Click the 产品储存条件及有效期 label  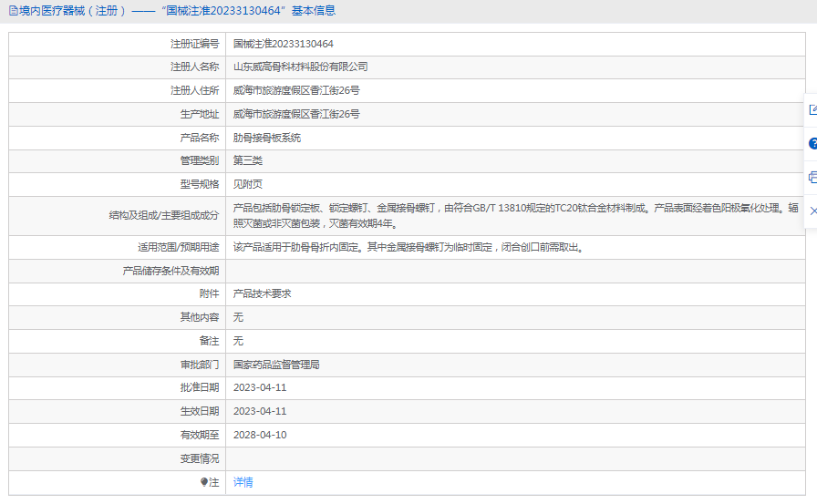171,271
